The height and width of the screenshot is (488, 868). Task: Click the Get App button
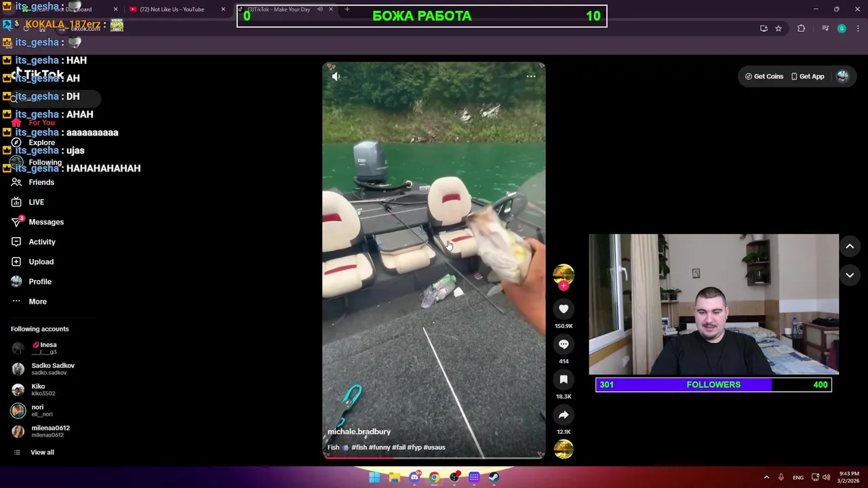[x=808, y=77]
